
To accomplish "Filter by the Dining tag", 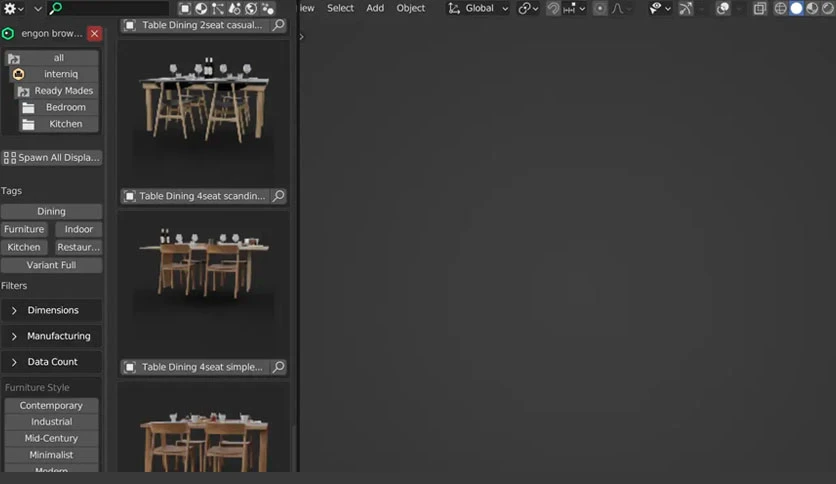I will [51, 212].
